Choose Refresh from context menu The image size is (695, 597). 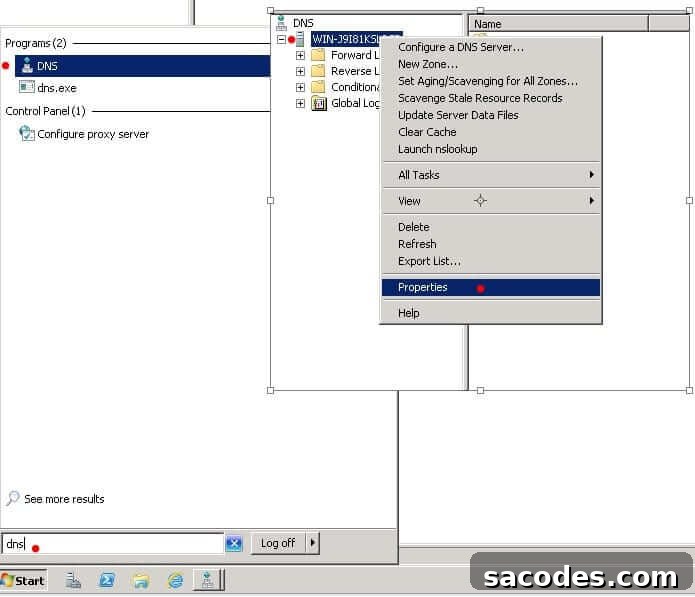pos(491,244)
